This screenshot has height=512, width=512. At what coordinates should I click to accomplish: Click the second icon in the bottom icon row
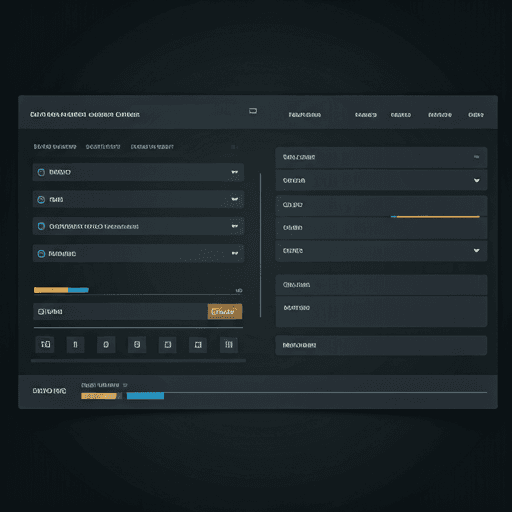[x=75, y=344]
